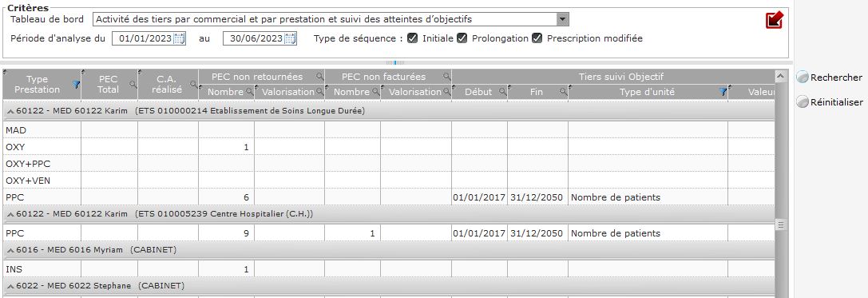Screen dimensions: 868x298
Task: Sort by Type d'unité column header
Action: point(647,92)
